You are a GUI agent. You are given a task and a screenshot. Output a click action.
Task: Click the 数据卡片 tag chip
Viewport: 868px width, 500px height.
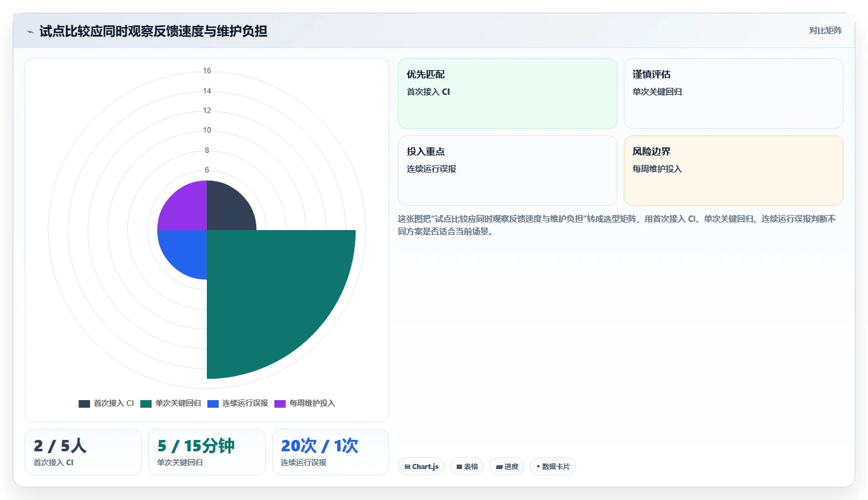[553, 466]
